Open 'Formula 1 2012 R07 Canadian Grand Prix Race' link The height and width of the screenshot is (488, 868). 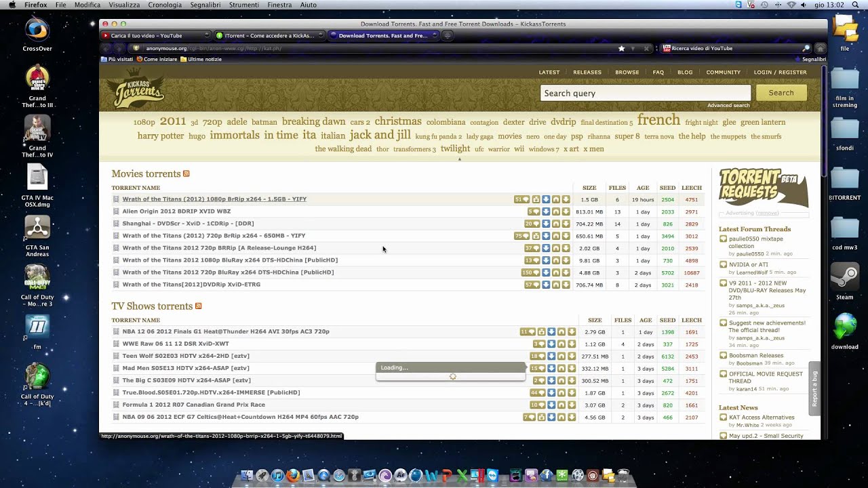click(x=193, y=405)
